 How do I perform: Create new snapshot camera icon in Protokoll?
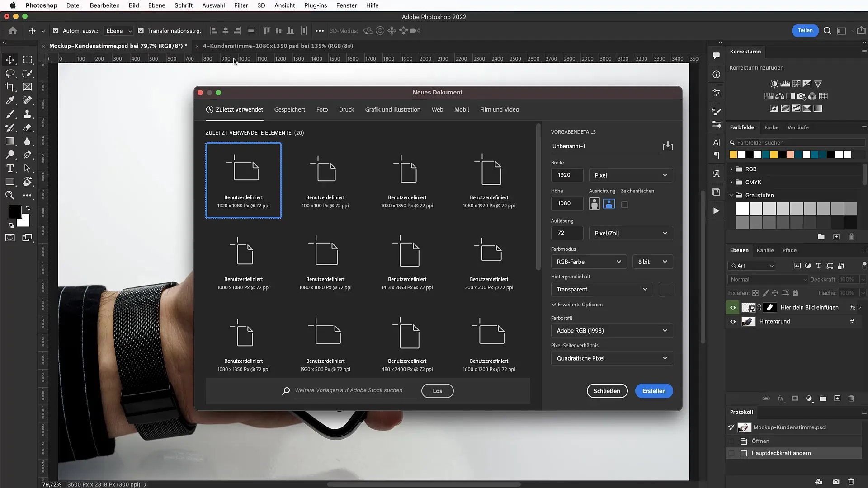click(x=836, y=482)
